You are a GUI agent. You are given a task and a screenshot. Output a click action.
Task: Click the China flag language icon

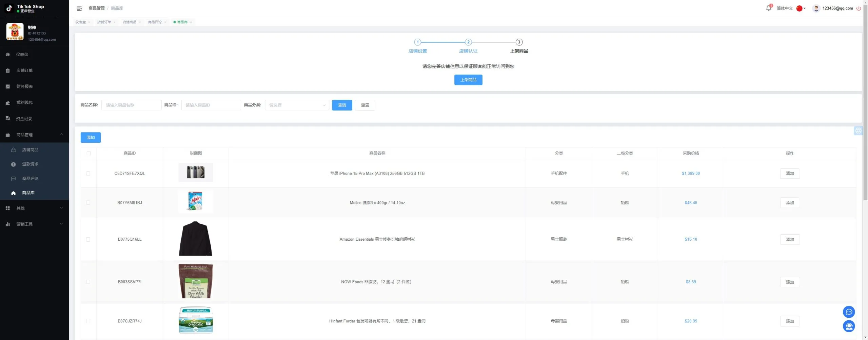799,8
